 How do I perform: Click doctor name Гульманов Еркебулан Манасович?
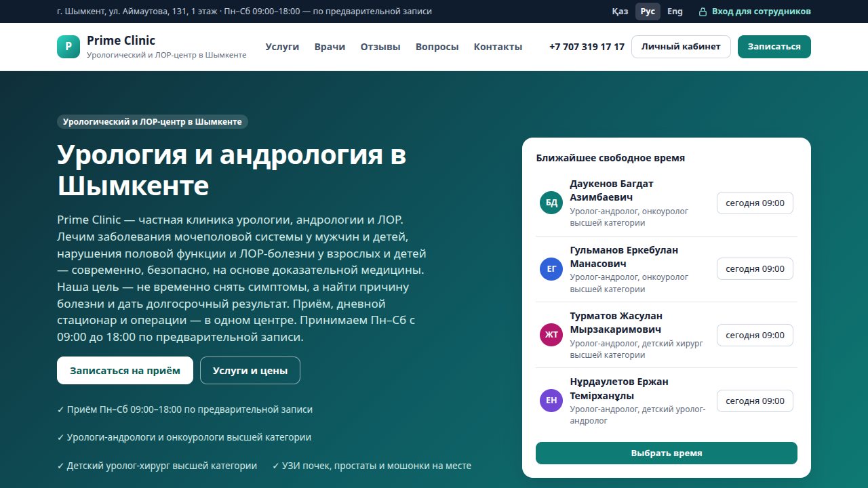pyautogui.click(x=624, y=257)
